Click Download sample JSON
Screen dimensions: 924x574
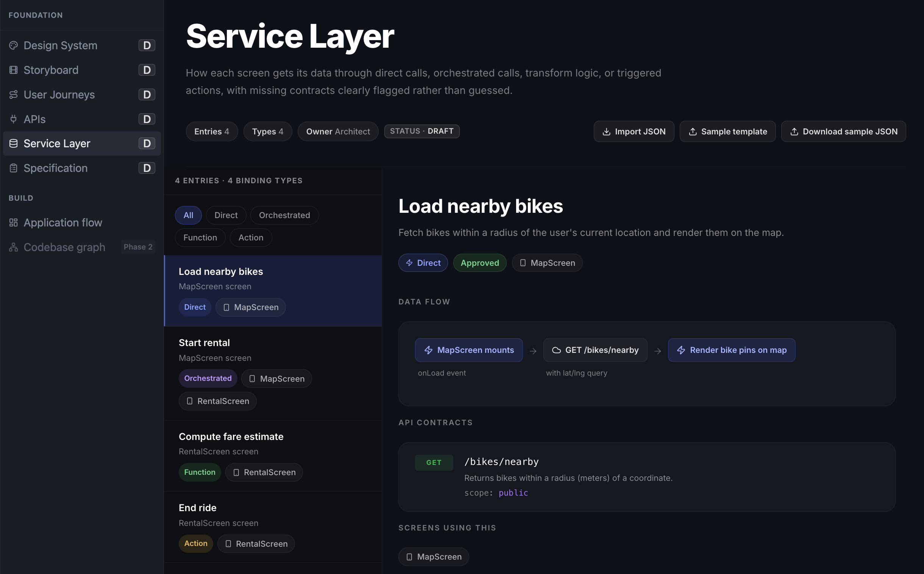click(x=843, y=132)
